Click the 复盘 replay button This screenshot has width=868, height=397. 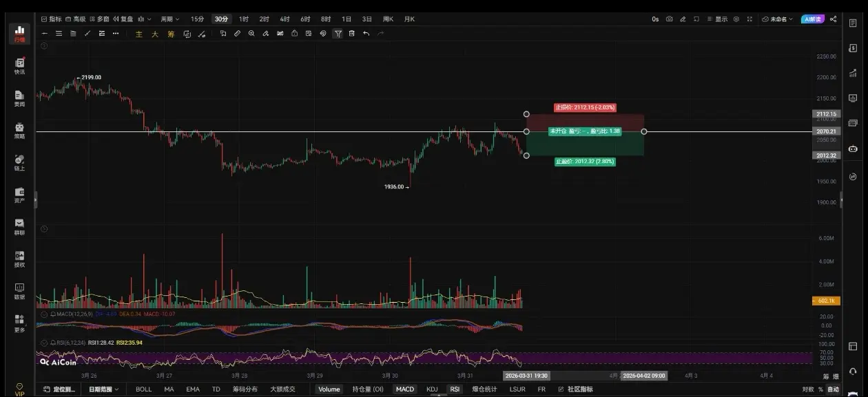click(123, 19)
